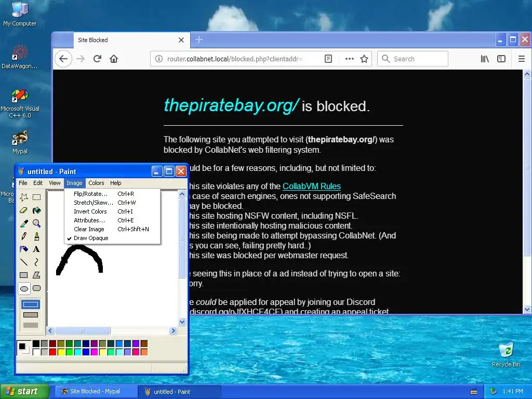The height and width of the screenshot is (399, 532).
Task: Open page actions three-dot menu
Action: click(349, 59)
